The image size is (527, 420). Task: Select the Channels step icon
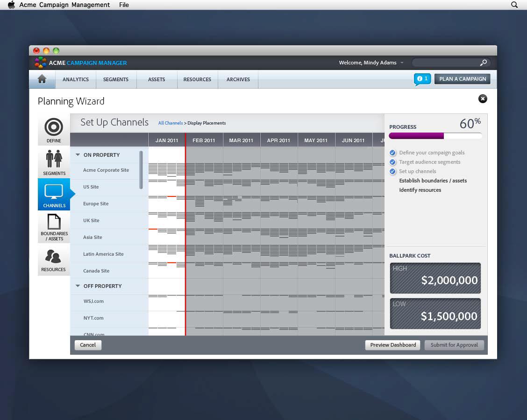point(54,195)
